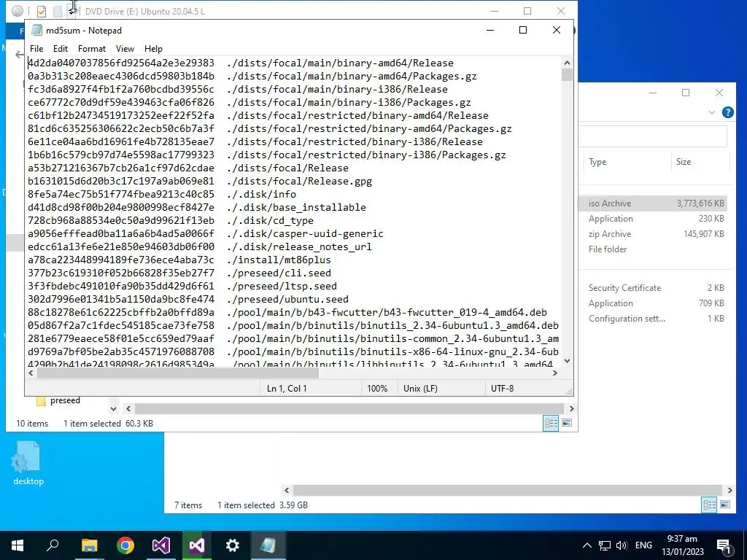Click the network icon in system tray
Image resolution: width=747 pixels, height=560 pixels.
tap(605, 545)
